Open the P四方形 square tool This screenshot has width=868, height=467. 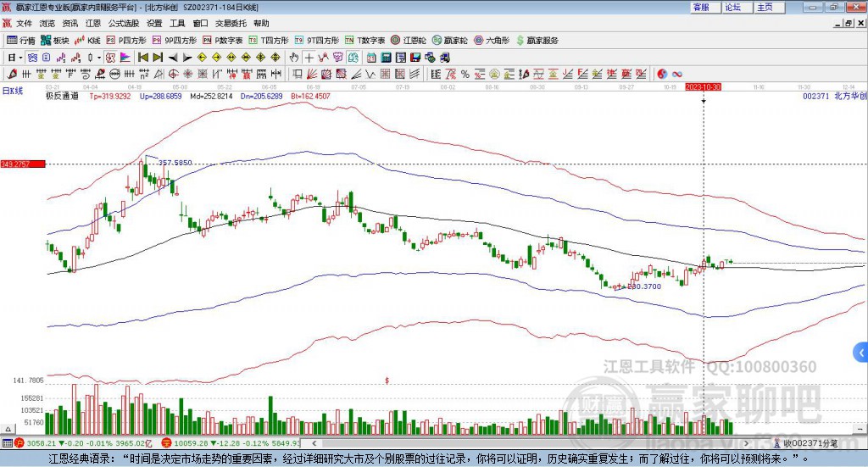126,41
